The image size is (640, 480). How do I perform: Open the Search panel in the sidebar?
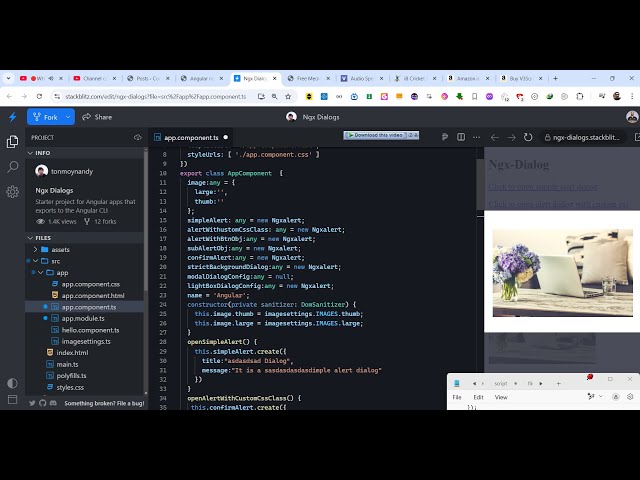coord(12,167)
